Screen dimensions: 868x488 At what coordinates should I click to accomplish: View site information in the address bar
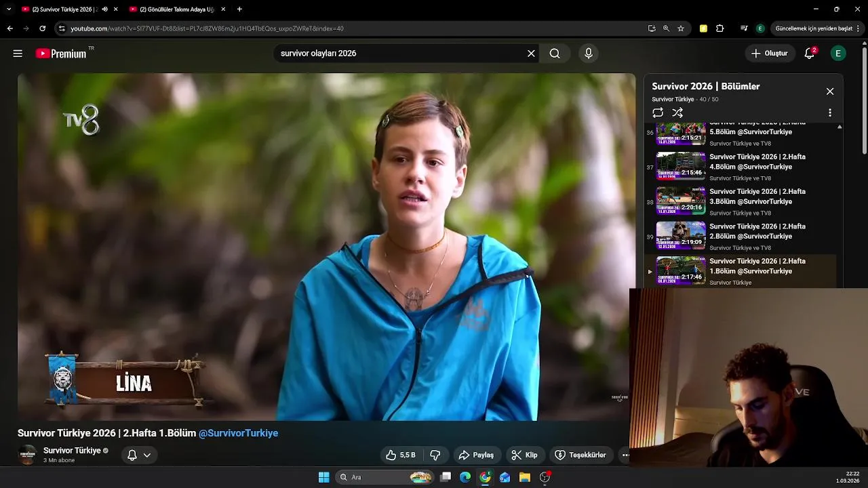[62, 28]
